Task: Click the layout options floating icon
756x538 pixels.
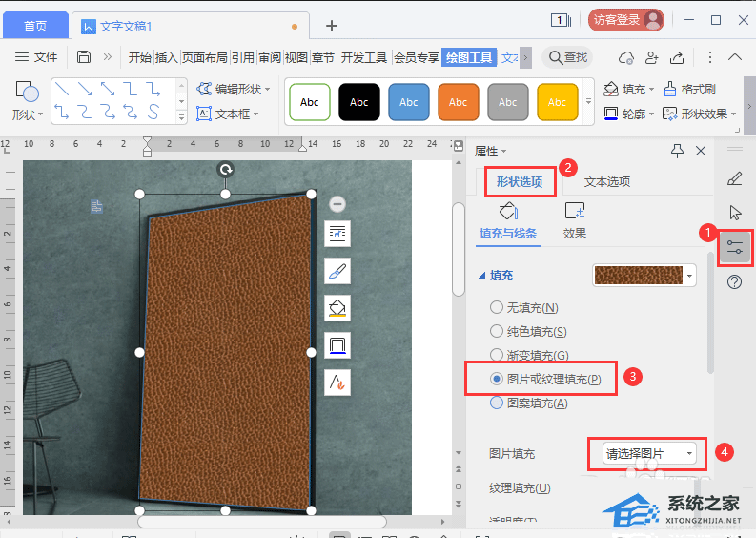Action: [337, 234]
